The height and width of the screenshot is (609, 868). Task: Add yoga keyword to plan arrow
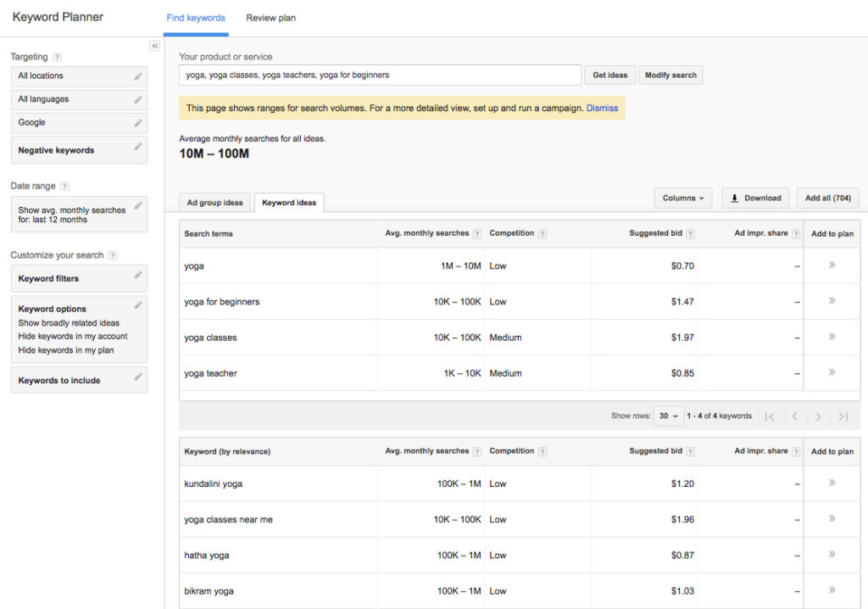click(832, 265)
